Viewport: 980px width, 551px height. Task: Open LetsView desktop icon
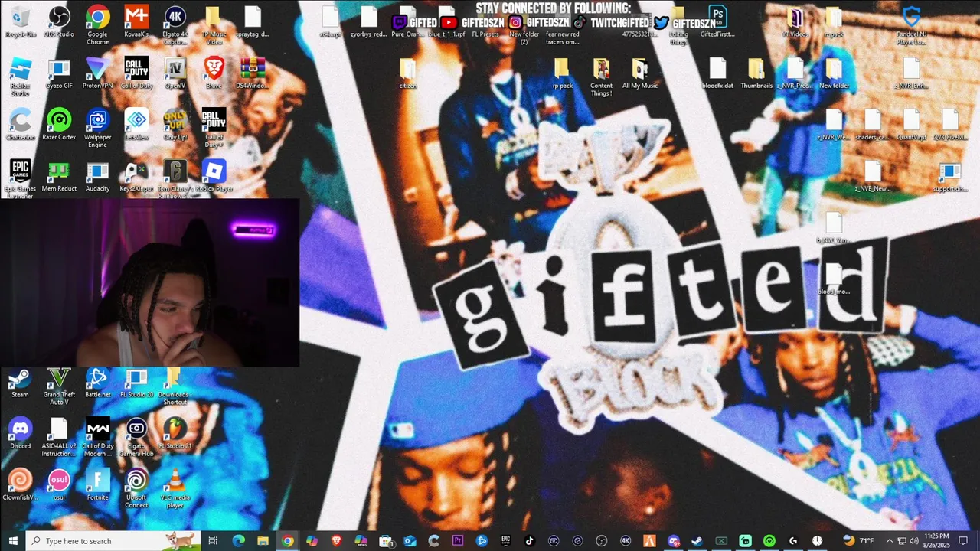tap(136, 125)
